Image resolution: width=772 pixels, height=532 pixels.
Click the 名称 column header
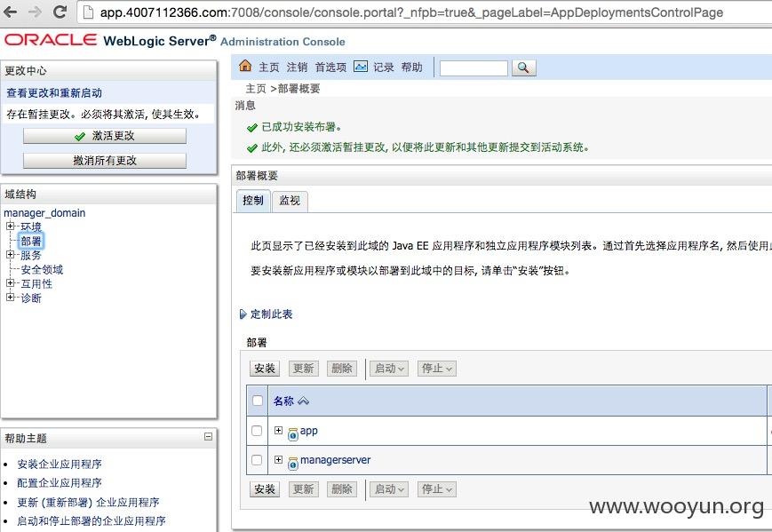[283, 401]
